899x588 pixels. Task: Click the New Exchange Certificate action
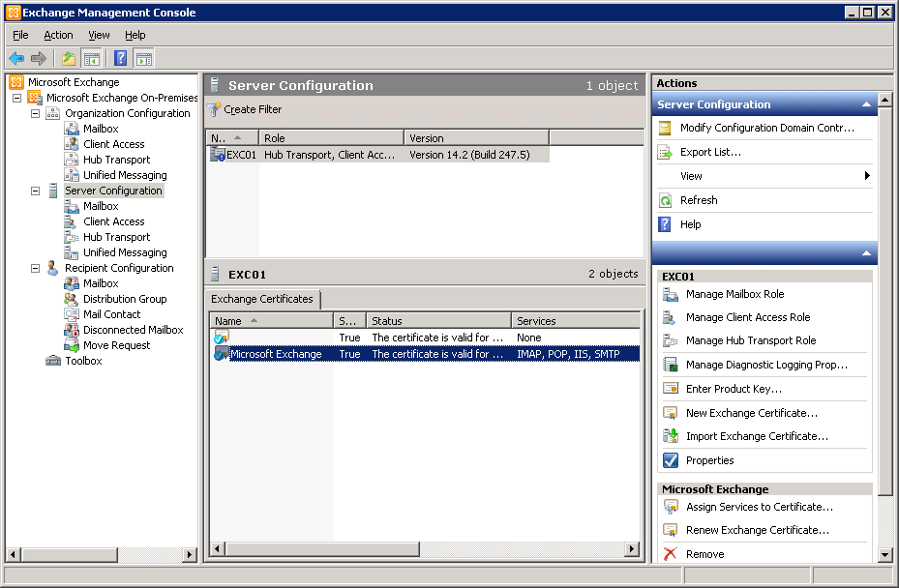tap(752, 413)
